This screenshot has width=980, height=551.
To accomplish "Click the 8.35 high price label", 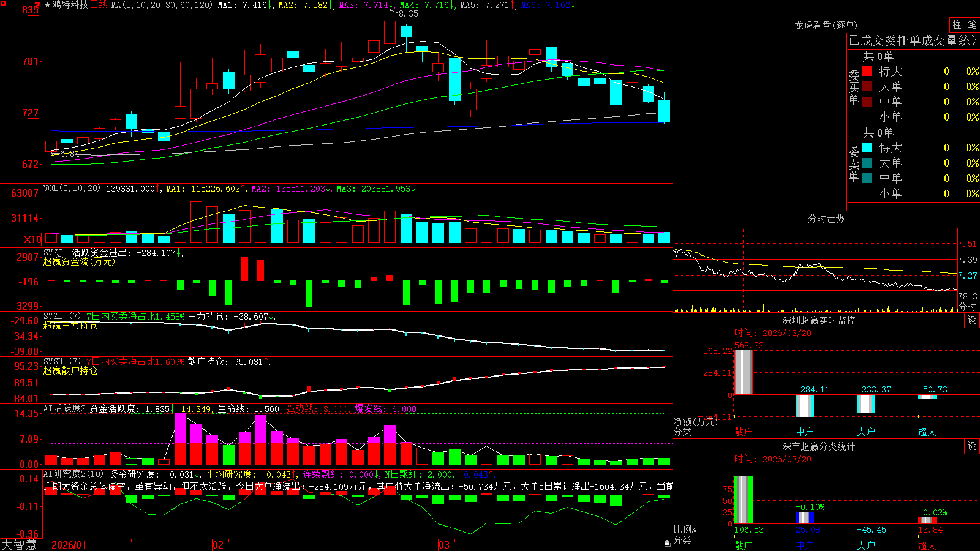I will click(408, 13).
